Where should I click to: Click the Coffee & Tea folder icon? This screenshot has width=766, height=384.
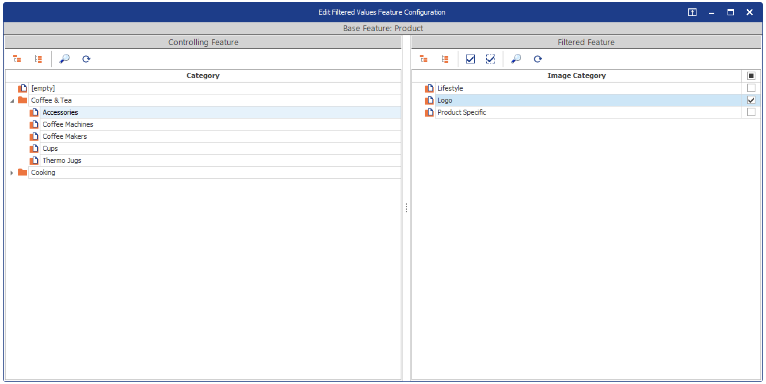pos(22,100)
